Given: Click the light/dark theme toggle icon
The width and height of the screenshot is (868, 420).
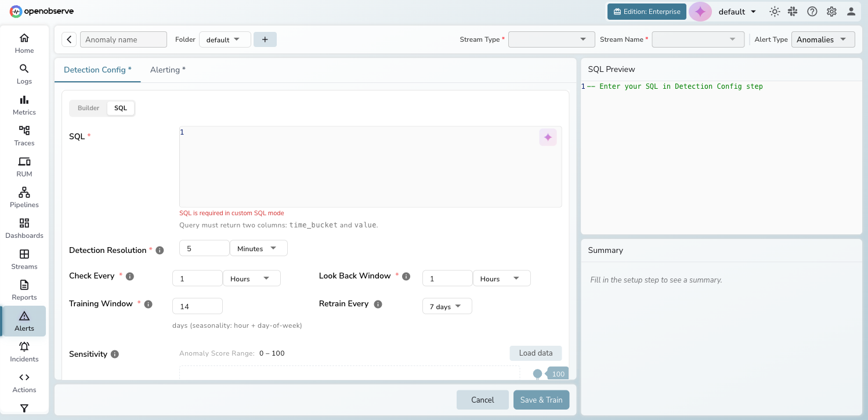Looking at the screenshot, I should click(775, 11).
